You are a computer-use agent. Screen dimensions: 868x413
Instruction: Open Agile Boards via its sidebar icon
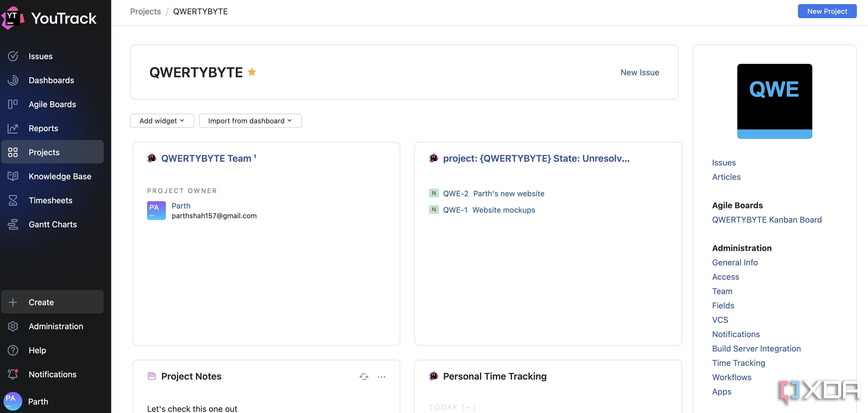13,104
